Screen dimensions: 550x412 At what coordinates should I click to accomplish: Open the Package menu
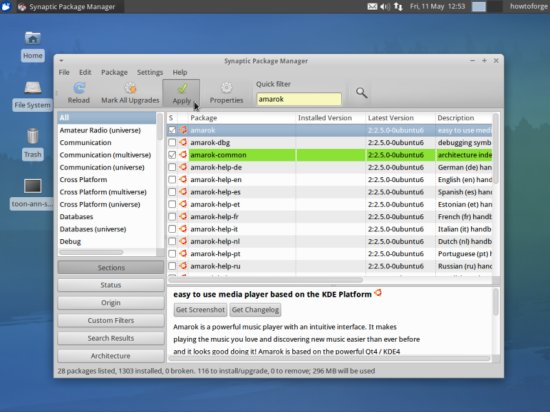pos(114,72)
